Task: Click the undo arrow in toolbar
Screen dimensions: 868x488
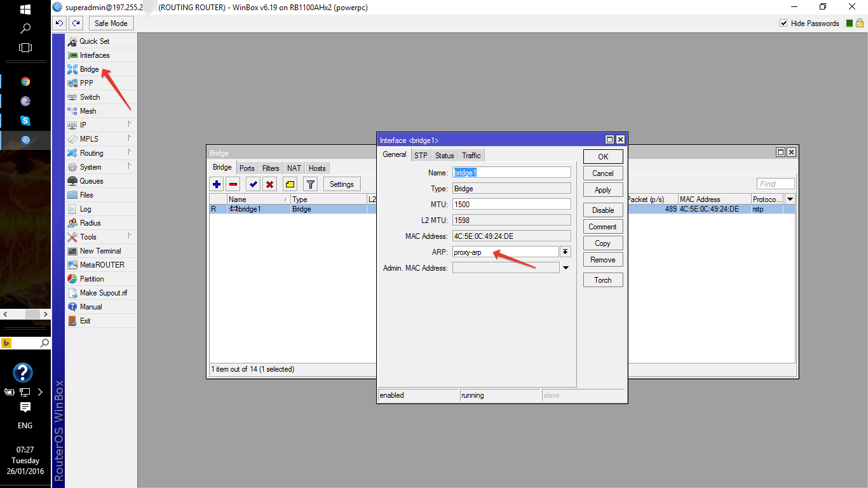Action: click(x=59, y=24)
